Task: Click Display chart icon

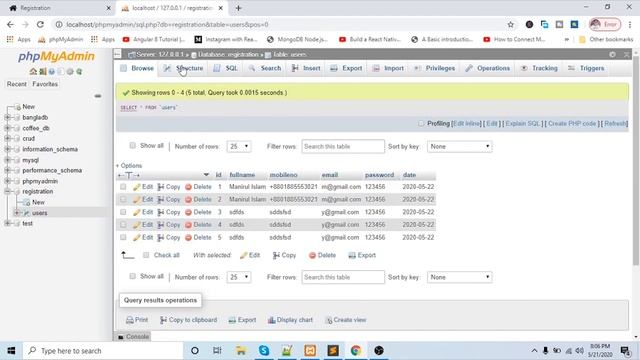Action: 271,320
